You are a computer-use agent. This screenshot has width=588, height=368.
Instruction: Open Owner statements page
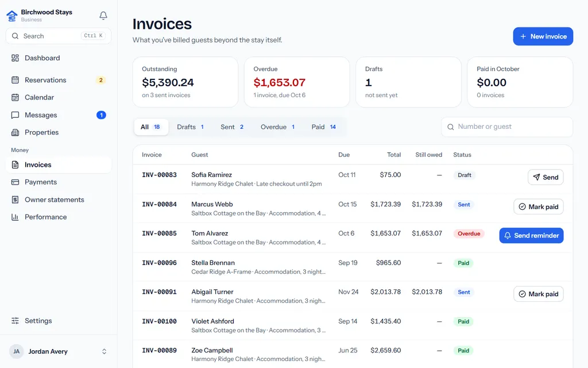pos(59,200)
